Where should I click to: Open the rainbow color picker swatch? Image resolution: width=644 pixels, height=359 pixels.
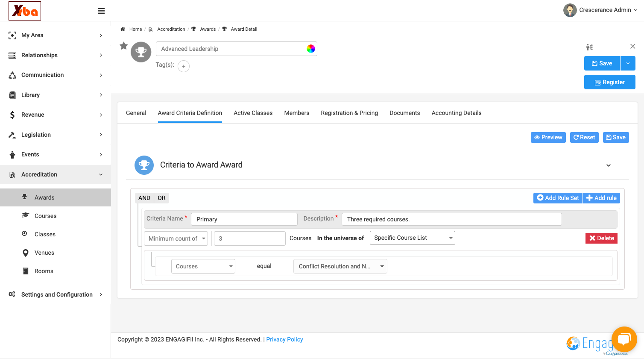(x=311, y=49)
